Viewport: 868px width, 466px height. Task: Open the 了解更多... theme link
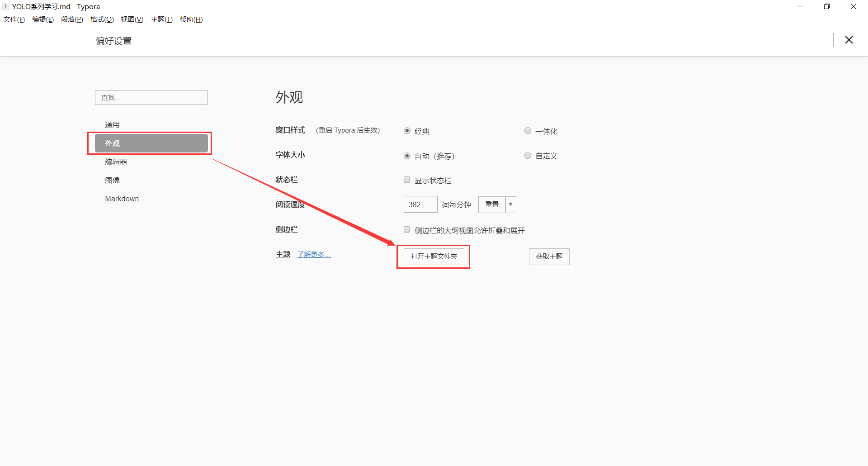pos(314,255)
